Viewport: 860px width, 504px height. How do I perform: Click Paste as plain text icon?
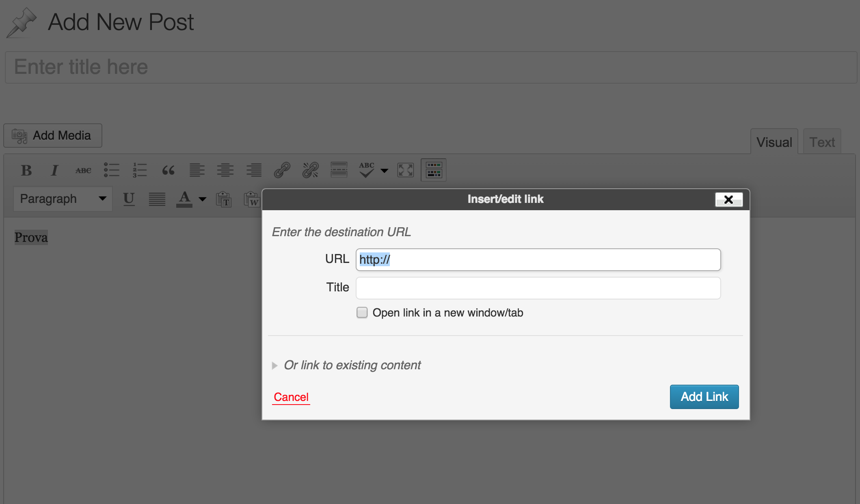224,199
